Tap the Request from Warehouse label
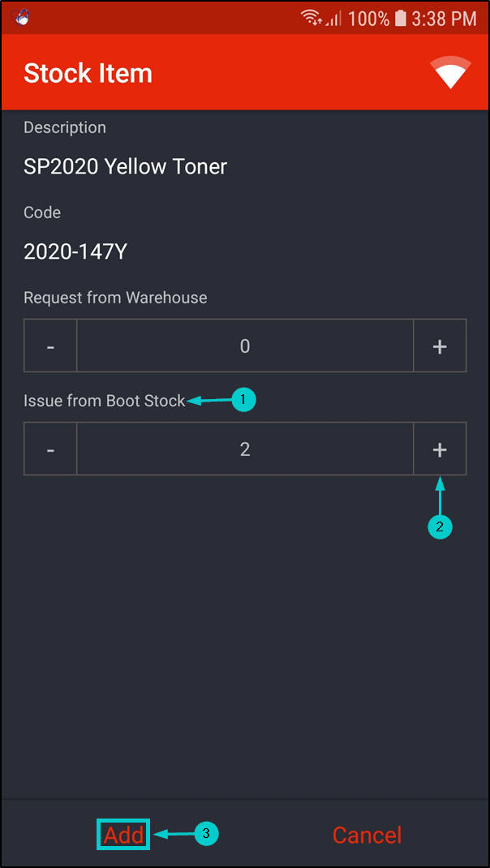Screen dimensions: 490x868 tap(115, 298)
